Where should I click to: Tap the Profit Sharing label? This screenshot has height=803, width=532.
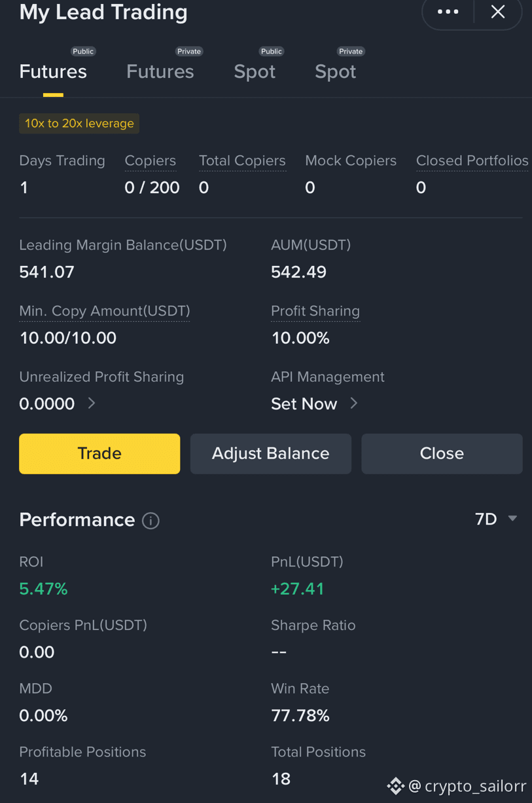(x=315, y=311)
